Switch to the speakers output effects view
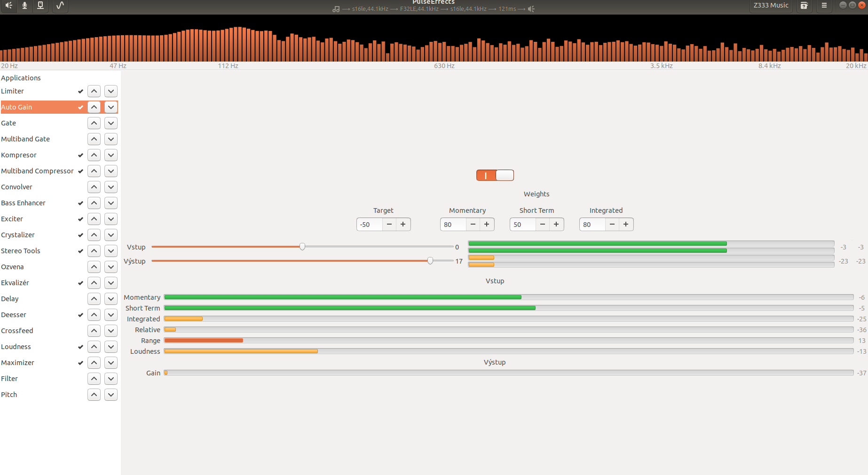 (x=8, y=6)
